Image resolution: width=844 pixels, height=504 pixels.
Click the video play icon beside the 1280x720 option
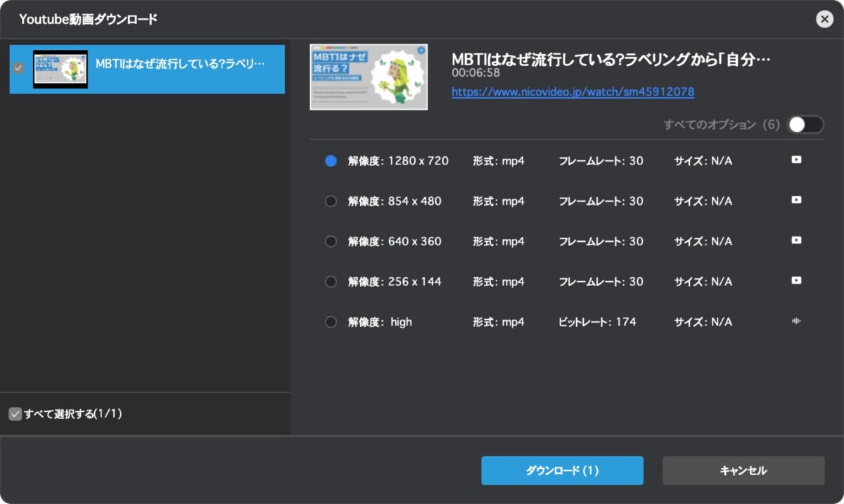[795, 160]
